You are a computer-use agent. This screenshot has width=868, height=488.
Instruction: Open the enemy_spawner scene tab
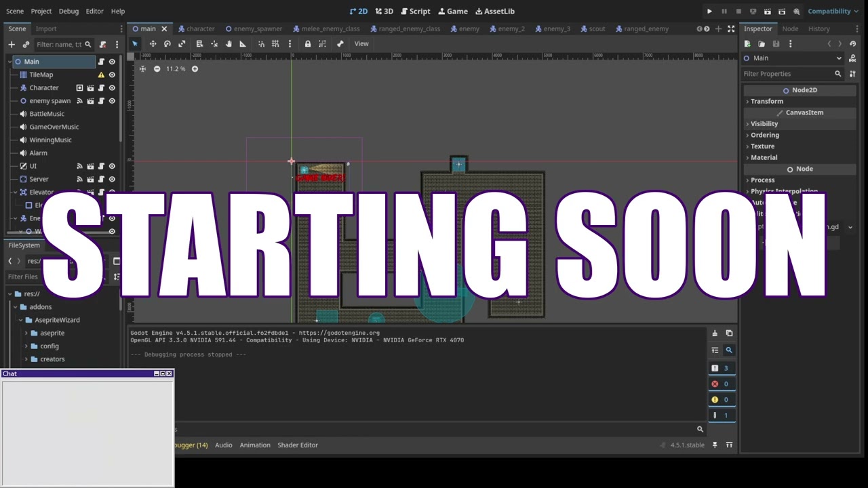click(x=253, y=28)
